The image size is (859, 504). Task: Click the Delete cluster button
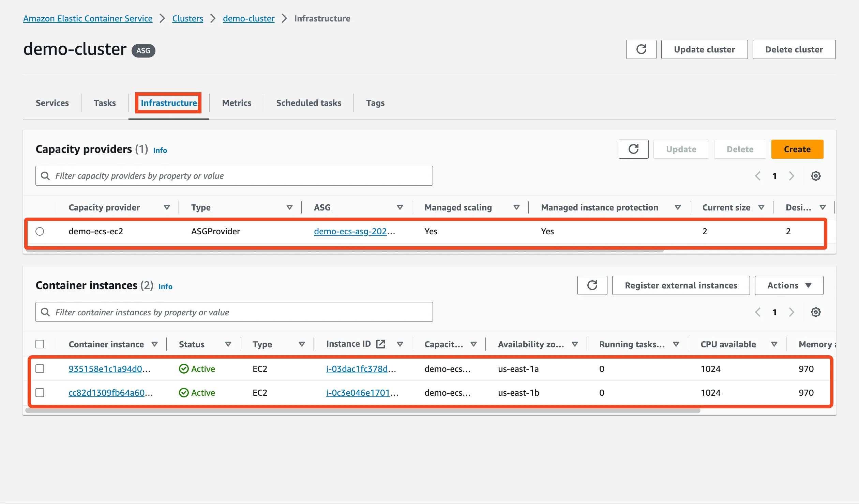794,49
